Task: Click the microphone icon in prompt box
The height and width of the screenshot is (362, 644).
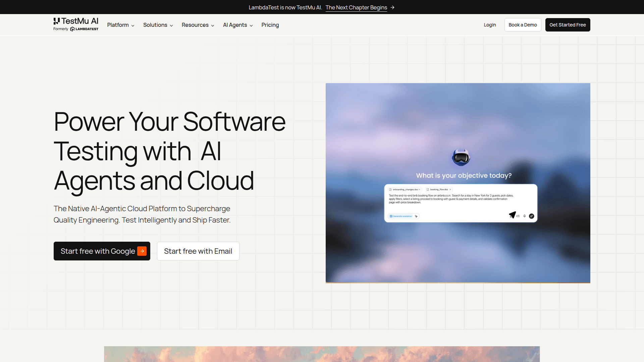Action: point(525,216)
